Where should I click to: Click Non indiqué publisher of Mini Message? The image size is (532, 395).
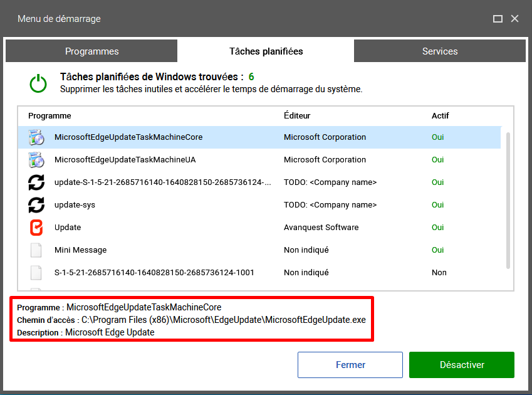coord(306,250)
